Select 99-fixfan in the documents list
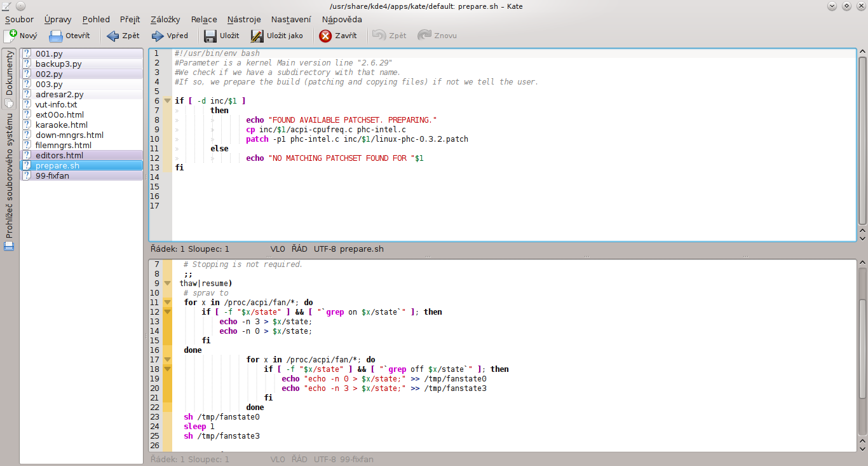 click(82, 176)
